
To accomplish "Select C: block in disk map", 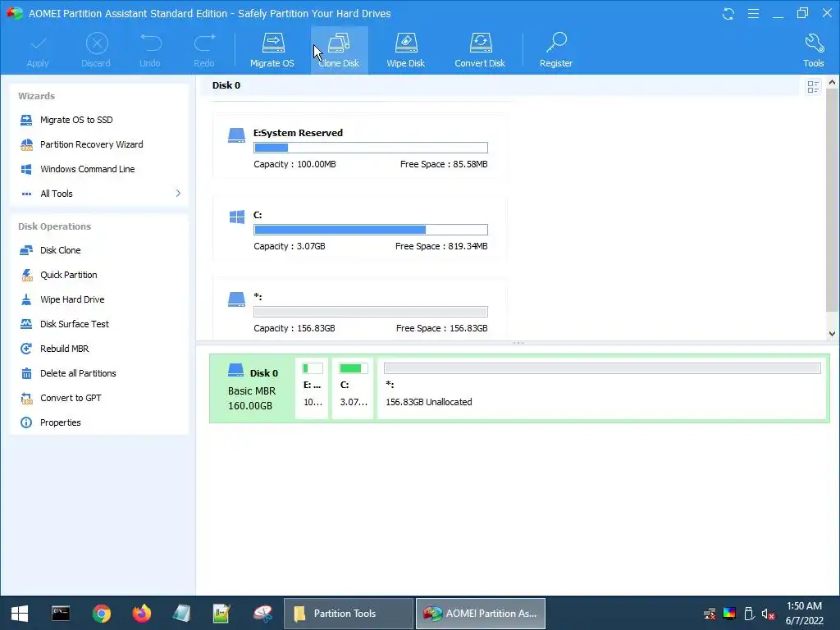I will click(x=353, y=388).
